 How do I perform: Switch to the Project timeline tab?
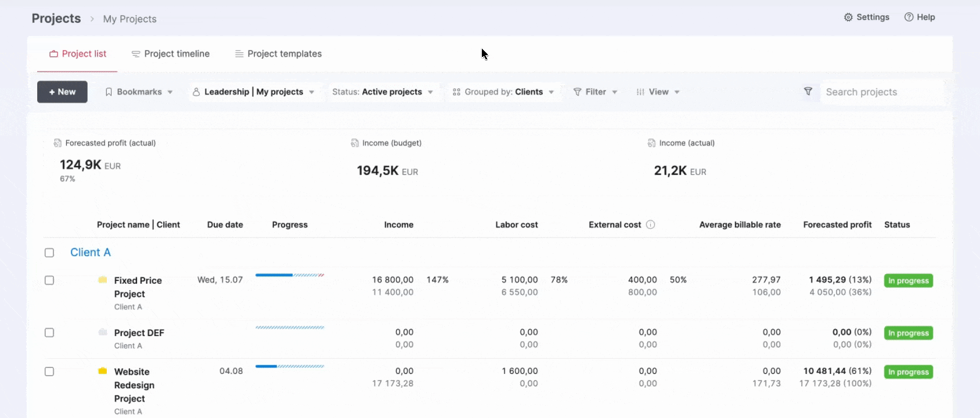(x=171, y=54)
